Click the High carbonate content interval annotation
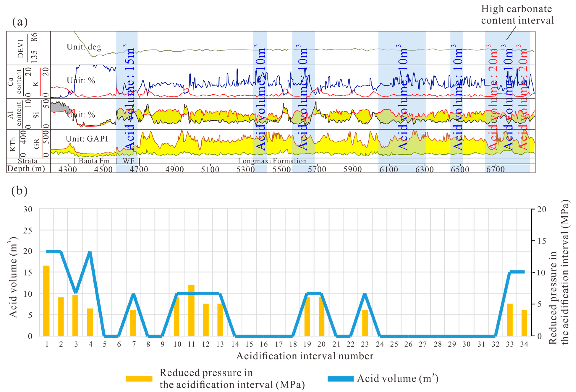 pos(517,15)
